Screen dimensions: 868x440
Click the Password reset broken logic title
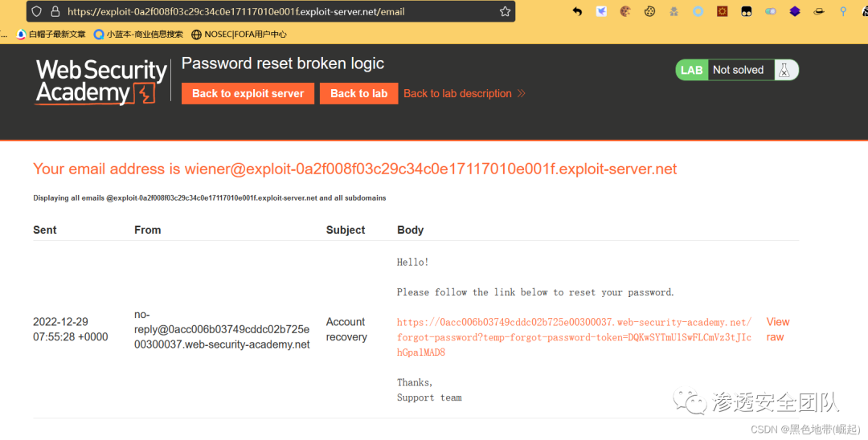pyautogui.click(x=283, y=63)
